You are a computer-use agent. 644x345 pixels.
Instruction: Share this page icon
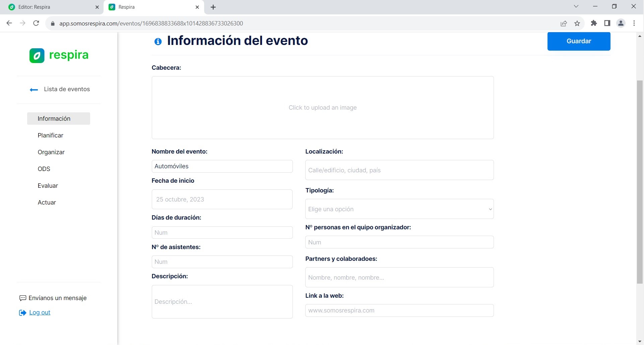564,23
